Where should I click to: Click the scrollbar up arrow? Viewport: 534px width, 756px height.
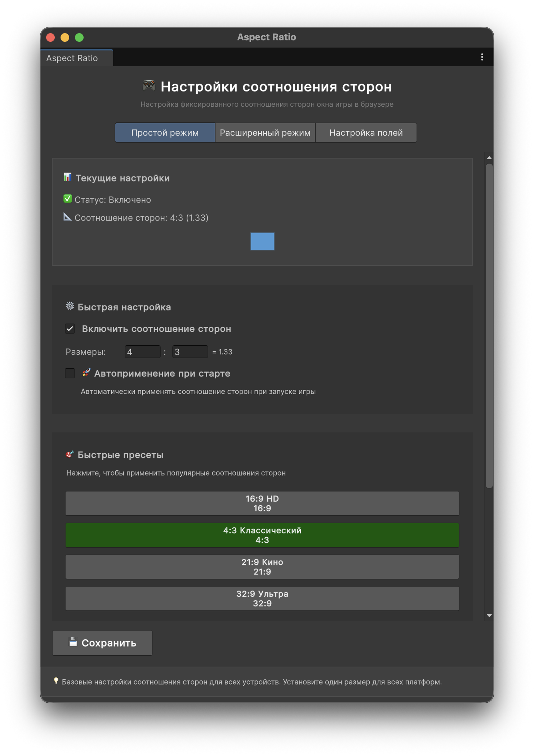point(489,158)
